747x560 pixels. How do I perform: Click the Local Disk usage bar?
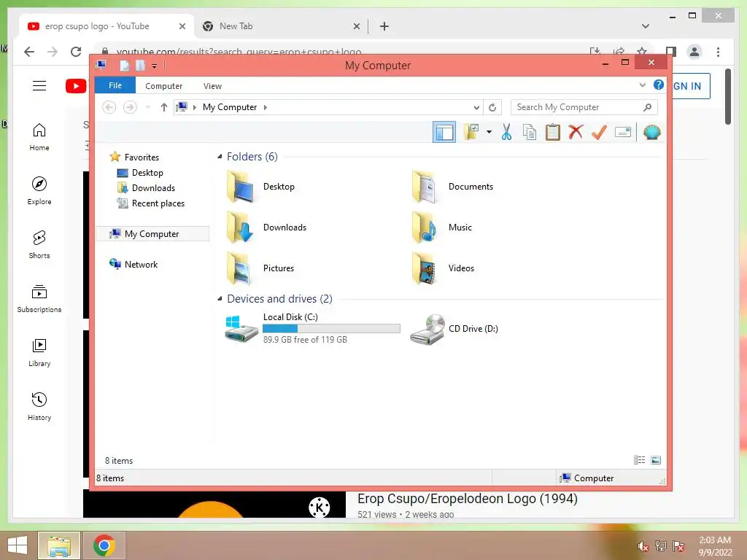click(x=331, y=328)
